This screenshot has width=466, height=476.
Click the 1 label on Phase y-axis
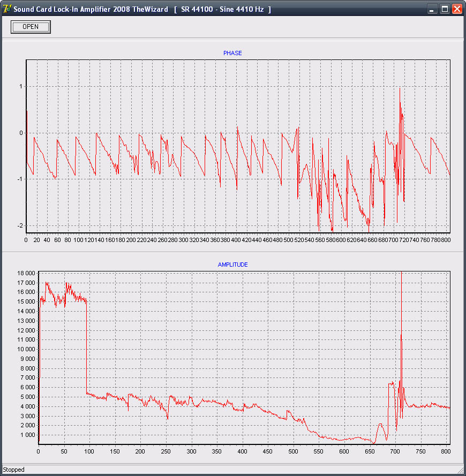20,87
